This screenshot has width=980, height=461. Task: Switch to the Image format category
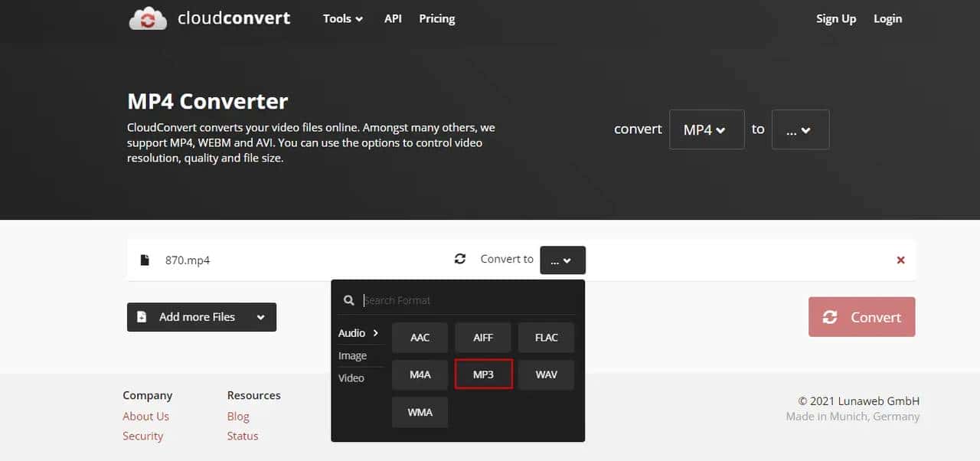click(x=352, y=355)
